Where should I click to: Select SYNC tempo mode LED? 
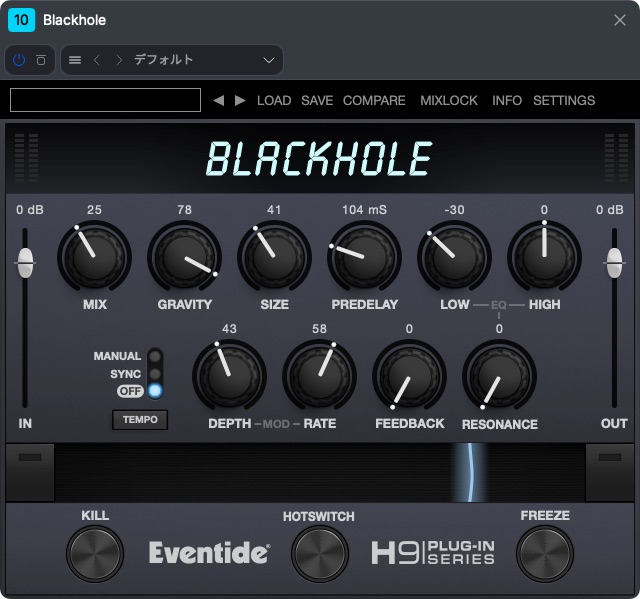tap(155, 374)
